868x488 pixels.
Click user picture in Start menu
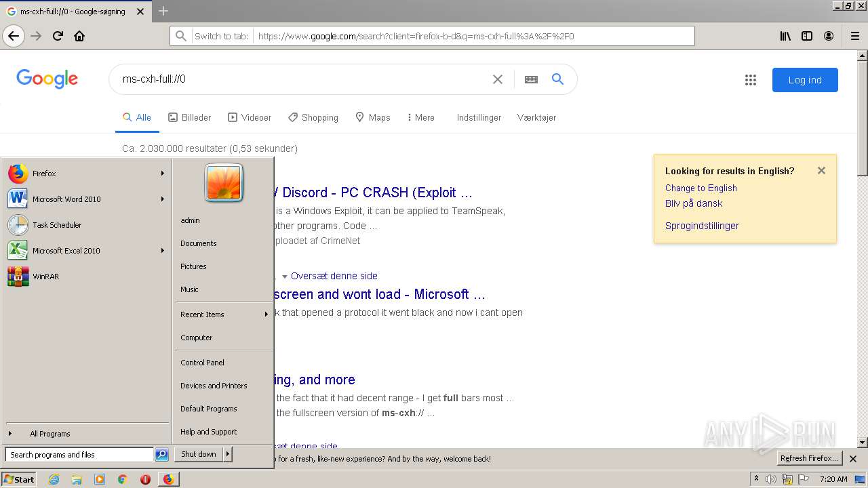click(224, 183)
